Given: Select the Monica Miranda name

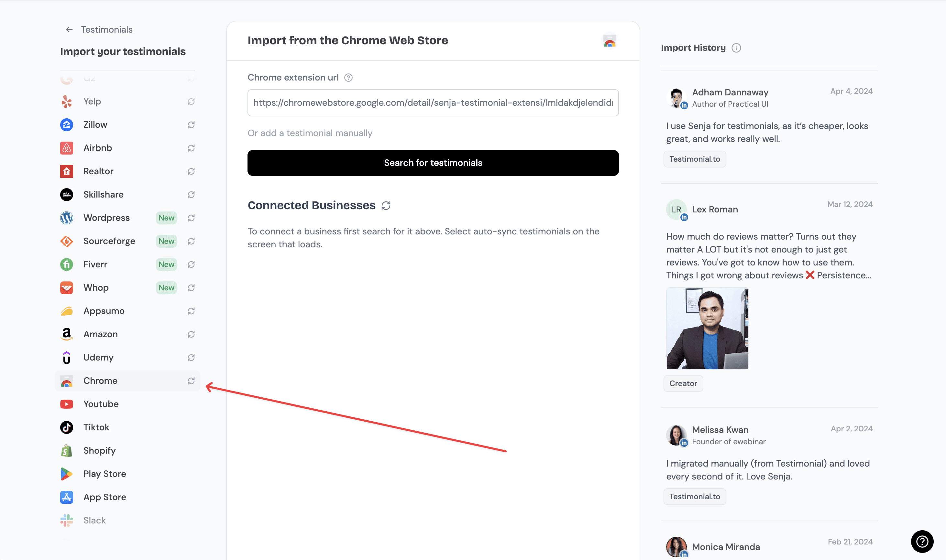Looking at the screenshot, I should coord(726,547).
